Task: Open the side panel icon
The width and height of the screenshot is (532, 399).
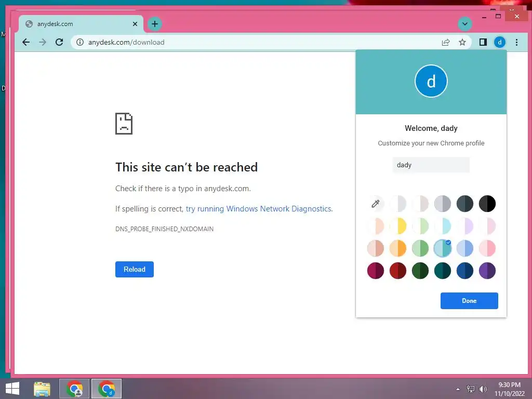Action: 483,42
